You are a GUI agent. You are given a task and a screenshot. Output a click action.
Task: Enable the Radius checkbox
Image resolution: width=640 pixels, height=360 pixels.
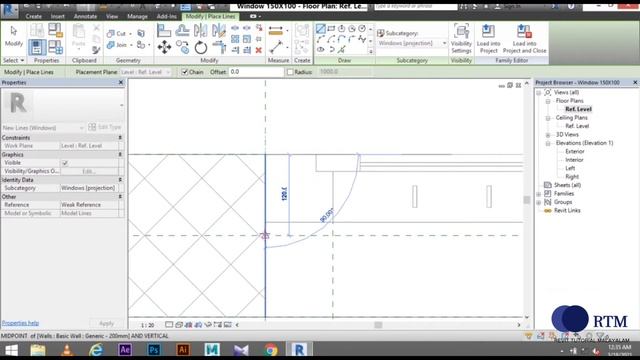pyautogui.click(x=290, y=72)
